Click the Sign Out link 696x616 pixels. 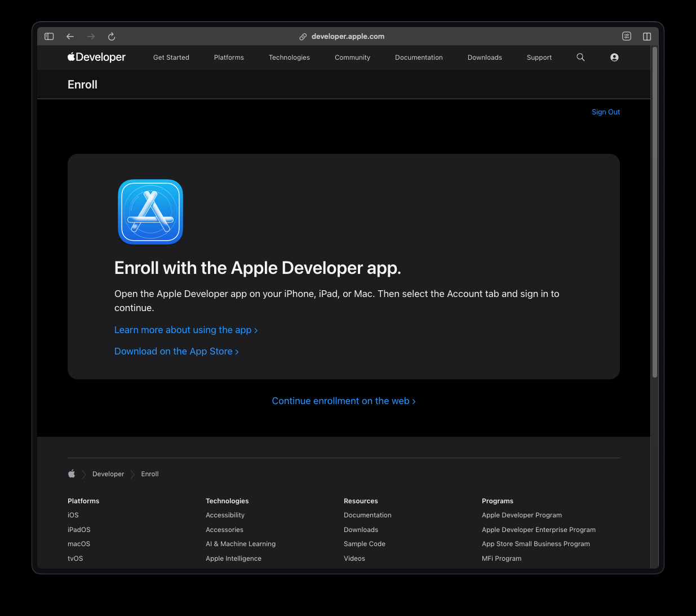pos(606,112)
